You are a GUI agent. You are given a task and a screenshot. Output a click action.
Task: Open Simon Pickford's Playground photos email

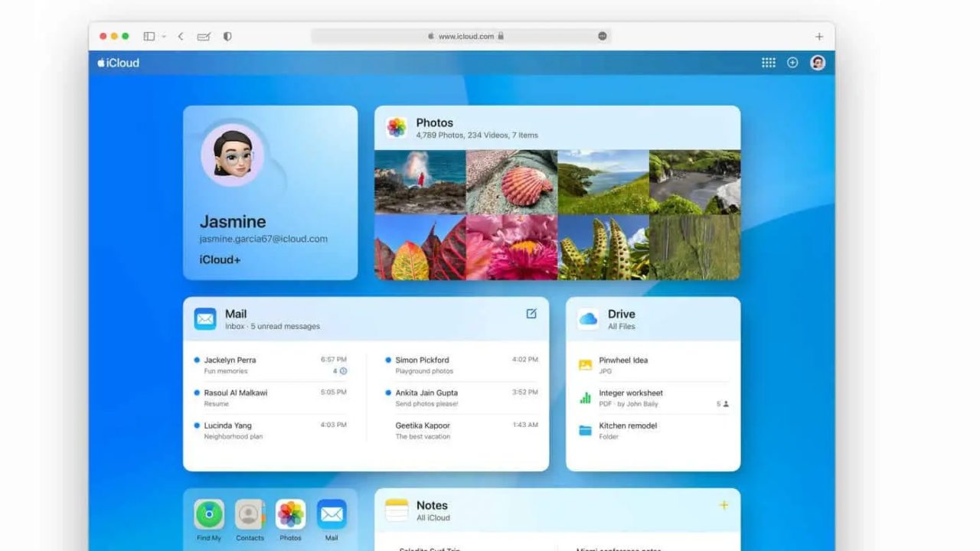[x=462, y=365]
